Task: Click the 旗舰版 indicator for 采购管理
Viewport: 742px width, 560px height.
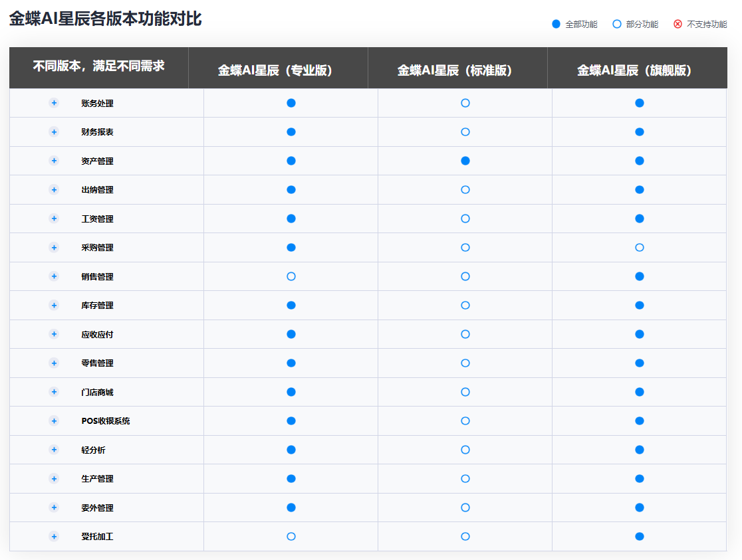Action: (x=640, y=247)
